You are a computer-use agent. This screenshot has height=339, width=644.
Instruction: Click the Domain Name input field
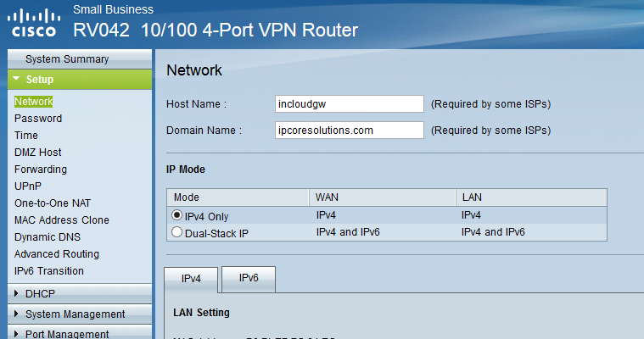pyautogui.click(x=349, y=131)
